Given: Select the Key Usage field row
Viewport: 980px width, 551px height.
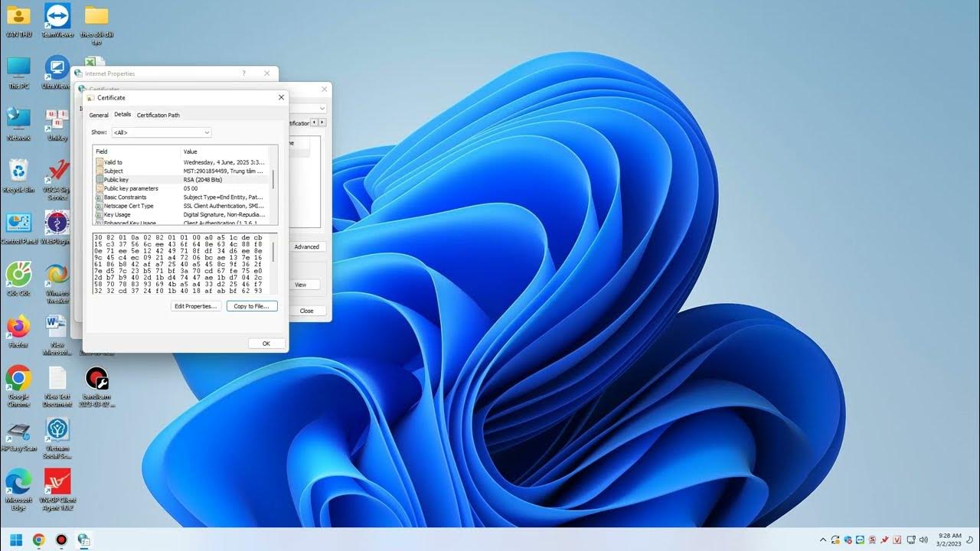Looking at the screenshot, I should 181,214.
